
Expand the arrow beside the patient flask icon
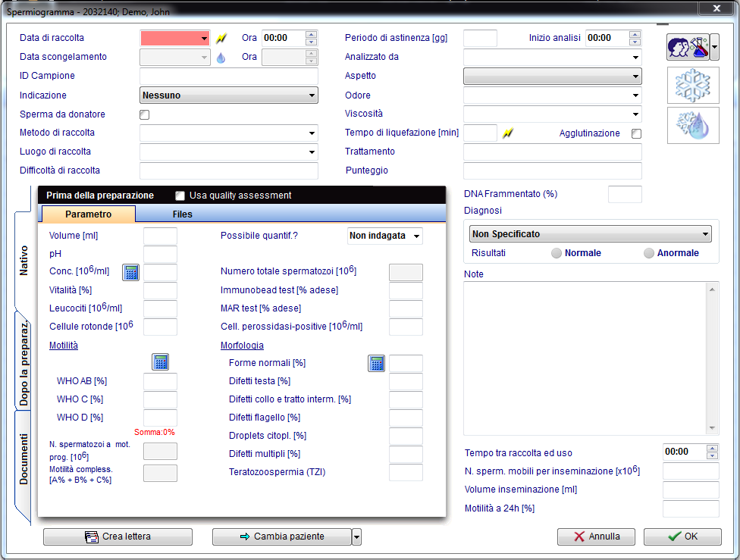[x=714, y=47]
